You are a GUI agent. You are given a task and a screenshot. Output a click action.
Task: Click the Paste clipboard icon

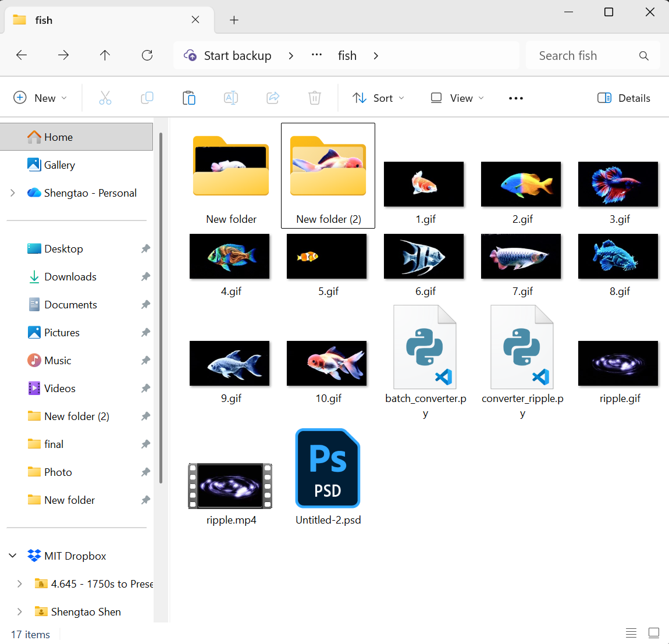pos(189,98)
